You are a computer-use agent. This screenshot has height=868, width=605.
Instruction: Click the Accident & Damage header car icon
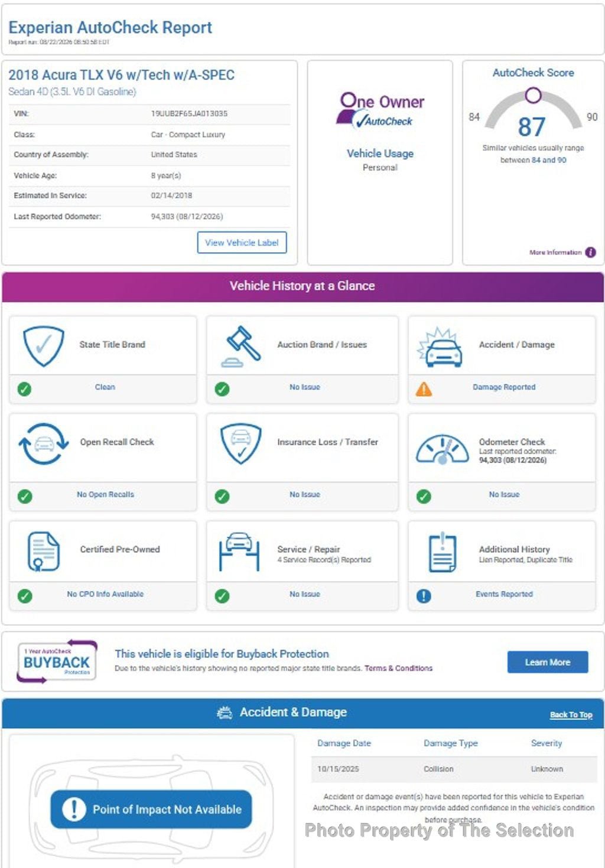(x=225, y=713)
